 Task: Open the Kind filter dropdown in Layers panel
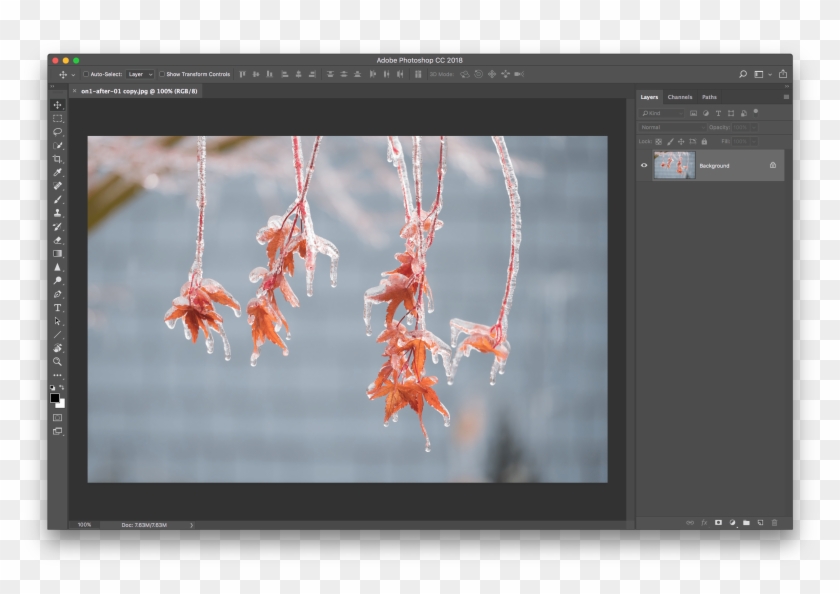pyautogui.click(x=660, y=113)
